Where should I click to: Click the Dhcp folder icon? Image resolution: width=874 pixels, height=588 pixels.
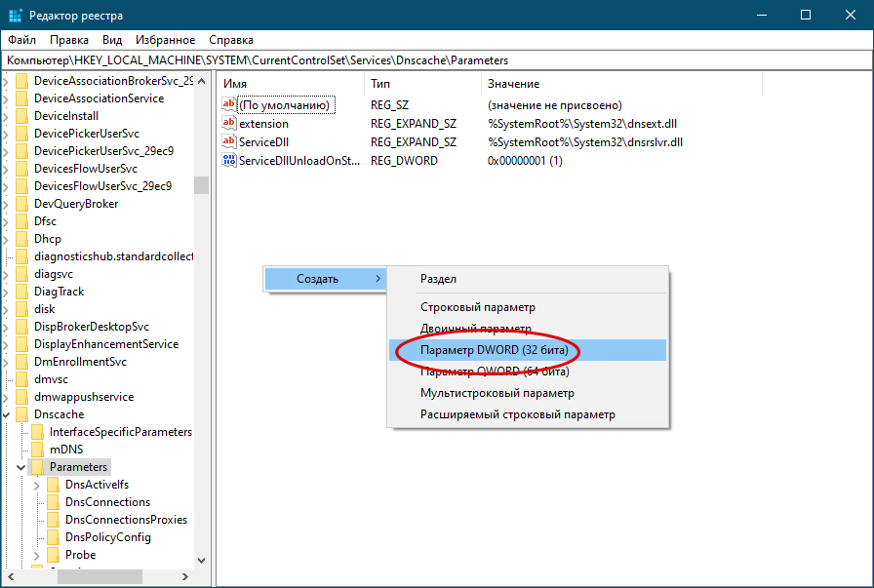[x=21, y=239]
